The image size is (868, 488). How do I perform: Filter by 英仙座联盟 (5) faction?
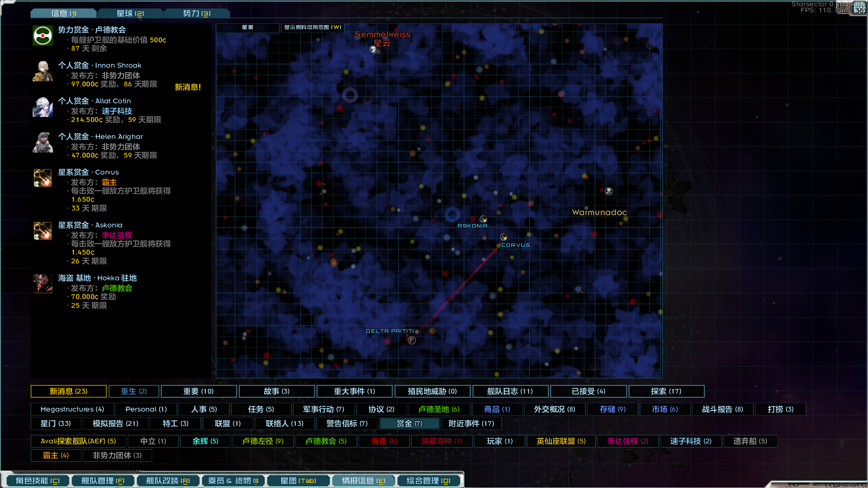(x=561, y=441)
